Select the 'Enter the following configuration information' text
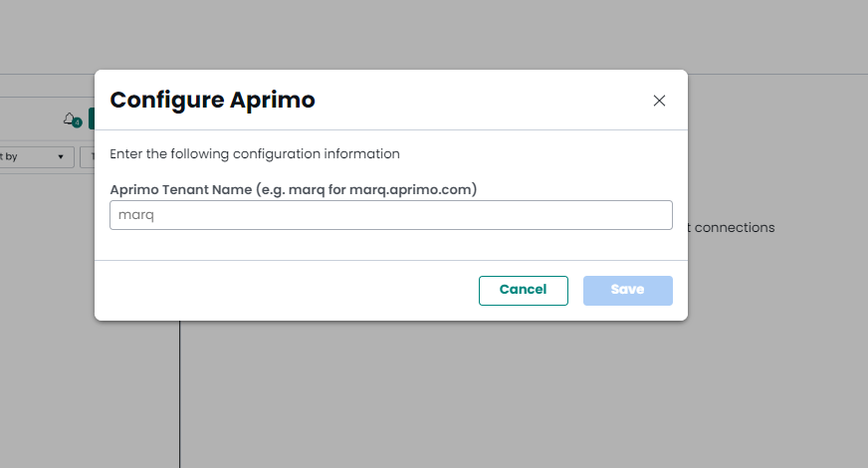The image size is (868, 468). [255, 154]
